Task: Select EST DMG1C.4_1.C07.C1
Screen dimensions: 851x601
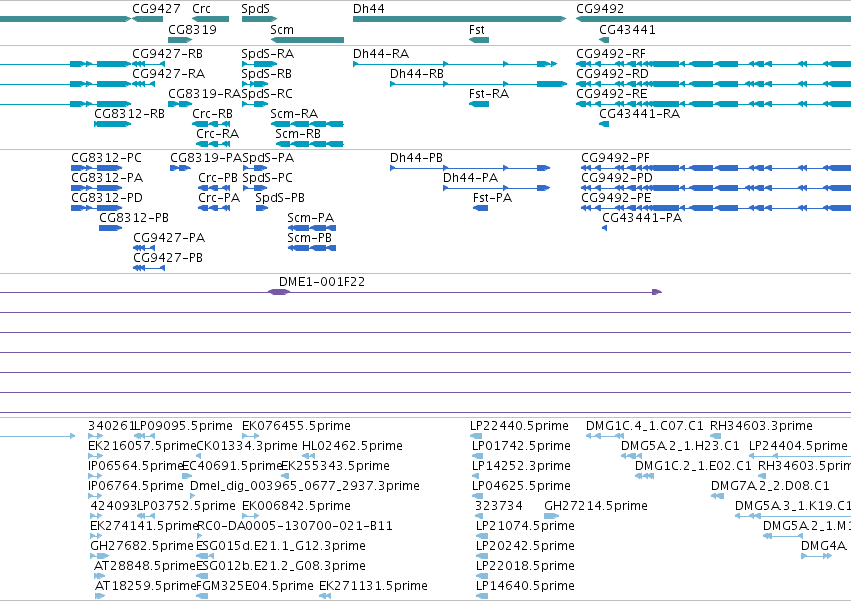Action: 604,436
